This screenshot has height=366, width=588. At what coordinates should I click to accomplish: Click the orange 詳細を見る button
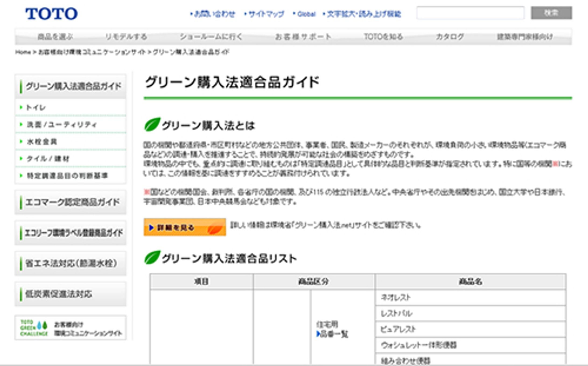point(184,227)
